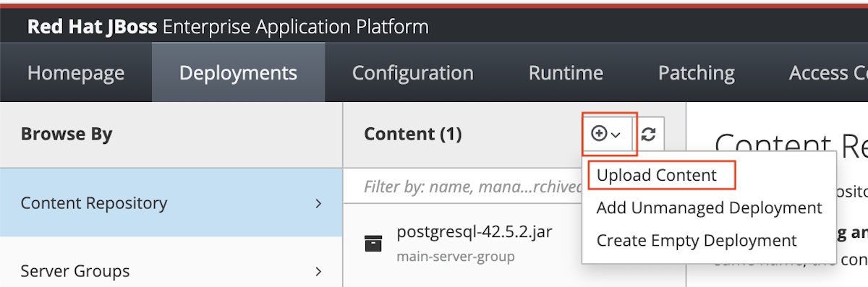The width and height of the screenshot is (868, 287).
Task: Choose Create Empty Deployment
Action: point(697,241)
